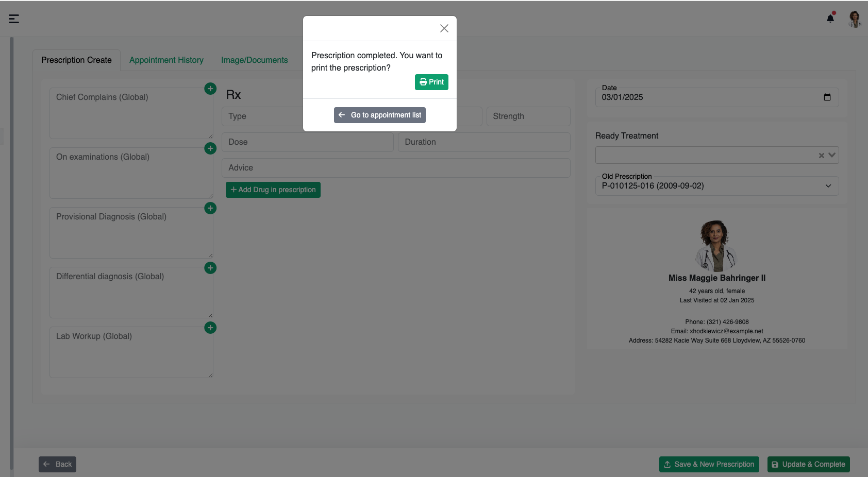The height and width of the screenshot is (477, 868).
Task: Click Update & Complete
Action: (809, 464)
